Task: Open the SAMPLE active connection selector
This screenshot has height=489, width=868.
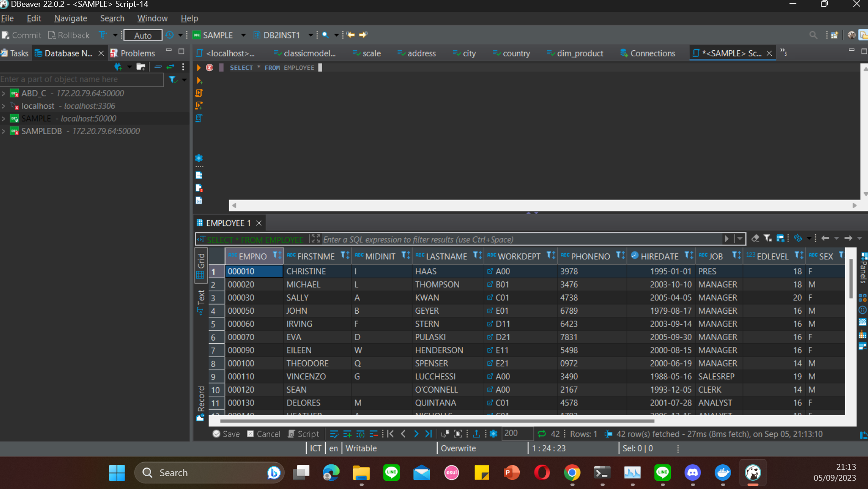Action: [x=219, y=35]
